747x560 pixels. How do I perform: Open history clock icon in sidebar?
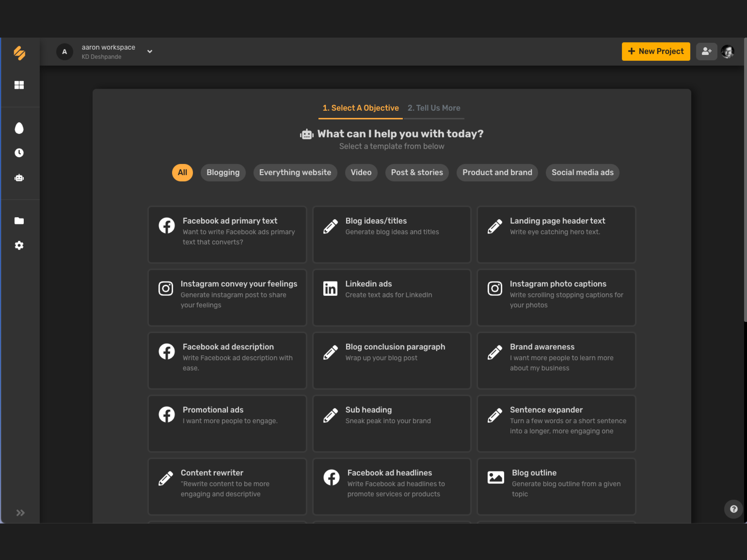[19, 153]
